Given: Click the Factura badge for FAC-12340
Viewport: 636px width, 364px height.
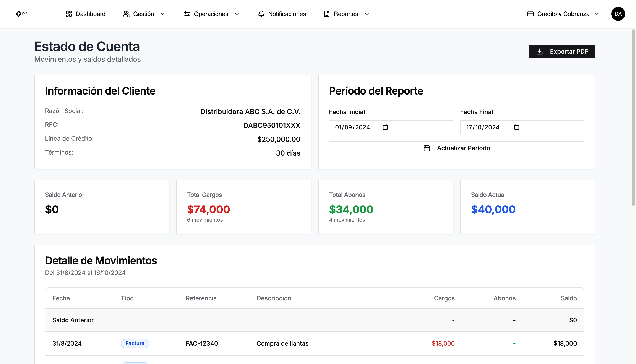Looking at the screenshot, I should (135, 343).
